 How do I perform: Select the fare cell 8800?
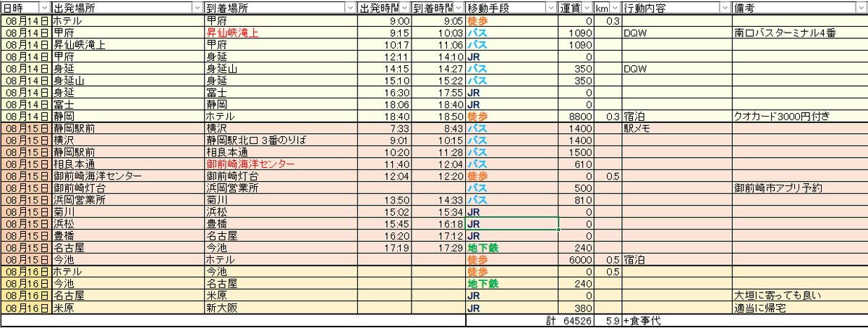[x=576, y=116]
